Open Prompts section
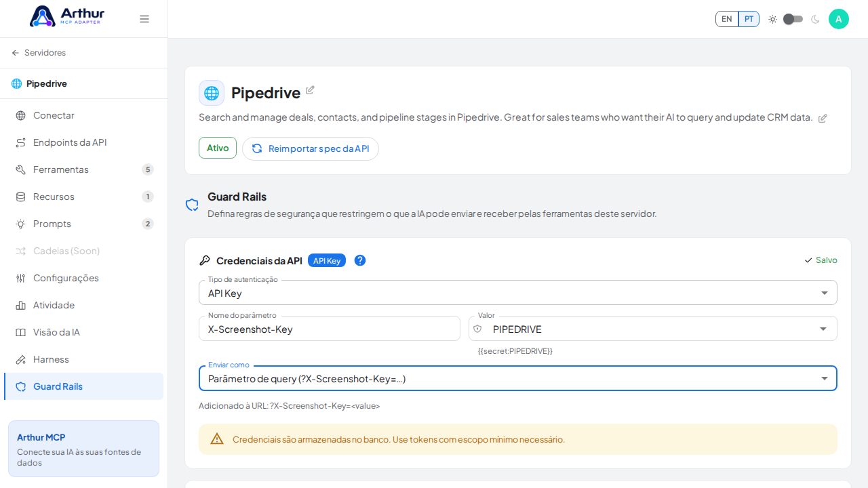Viewport: 868px width, 488px height. pos(83,224)
